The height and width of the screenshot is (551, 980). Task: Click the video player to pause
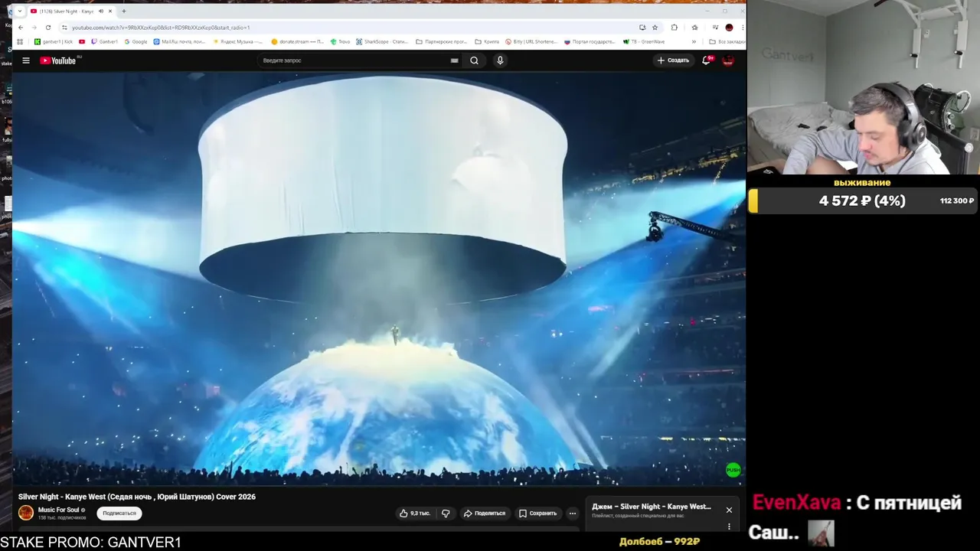click(379, 279)
